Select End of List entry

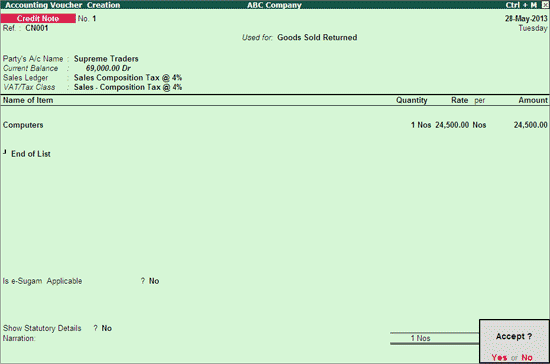click(x=31, y=154)
